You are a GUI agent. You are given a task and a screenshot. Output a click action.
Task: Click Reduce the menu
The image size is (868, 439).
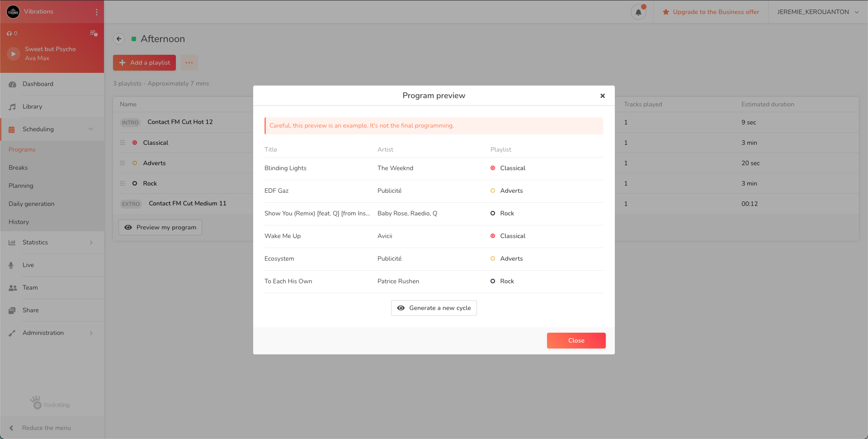coord(52,428)
